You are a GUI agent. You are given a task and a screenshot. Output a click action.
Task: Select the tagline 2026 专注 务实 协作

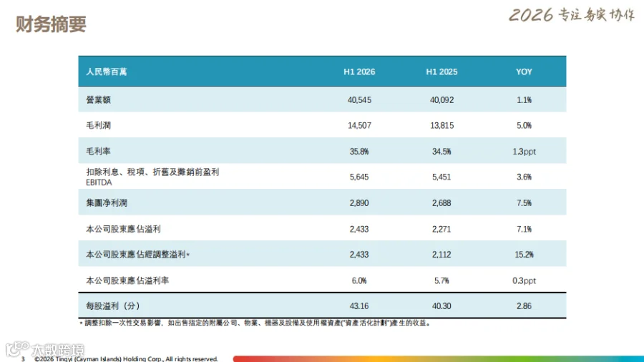(x=572, y=15)
